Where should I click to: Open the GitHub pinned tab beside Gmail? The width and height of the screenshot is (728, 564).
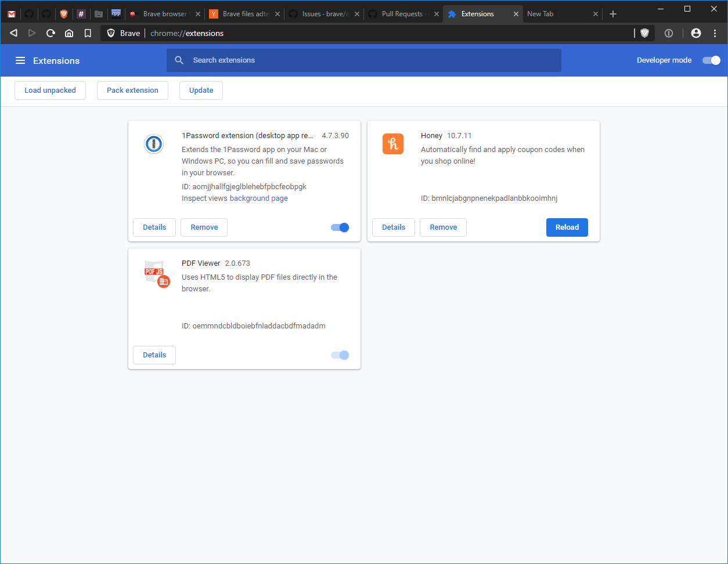(x=29, y=14)
